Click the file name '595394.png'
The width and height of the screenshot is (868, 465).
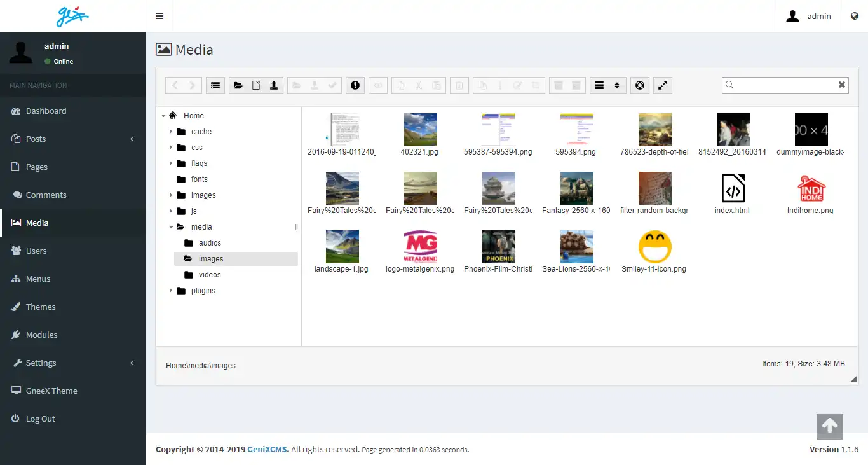pos(576,152)
